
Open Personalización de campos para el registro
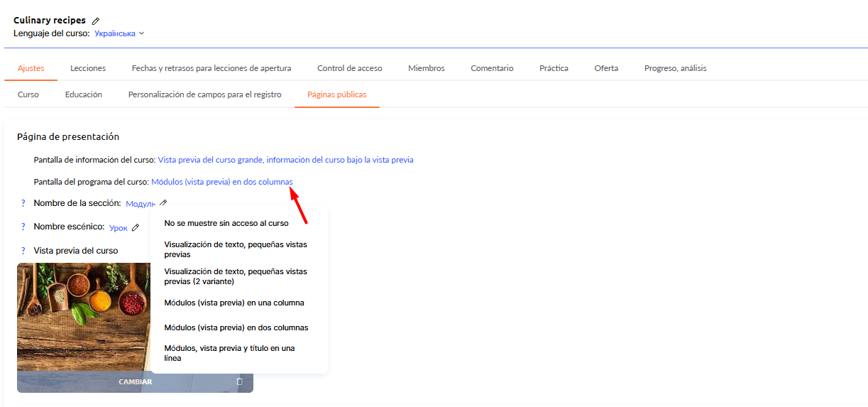click(x=204, y=94)
